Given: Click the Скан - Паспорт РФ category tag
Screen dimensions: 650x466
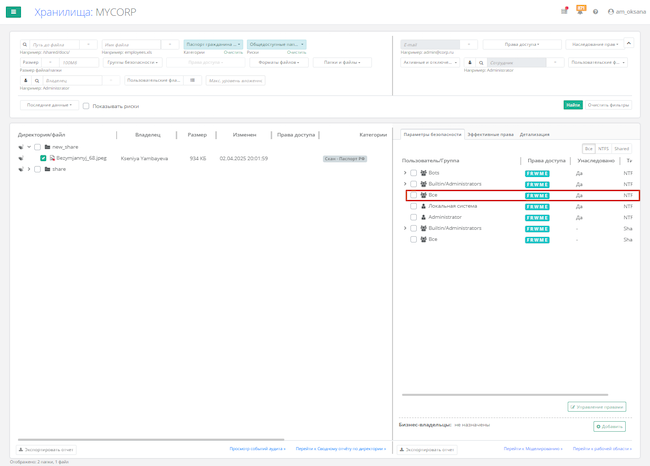Looking at the screenshot, I should tap(345, 158).
